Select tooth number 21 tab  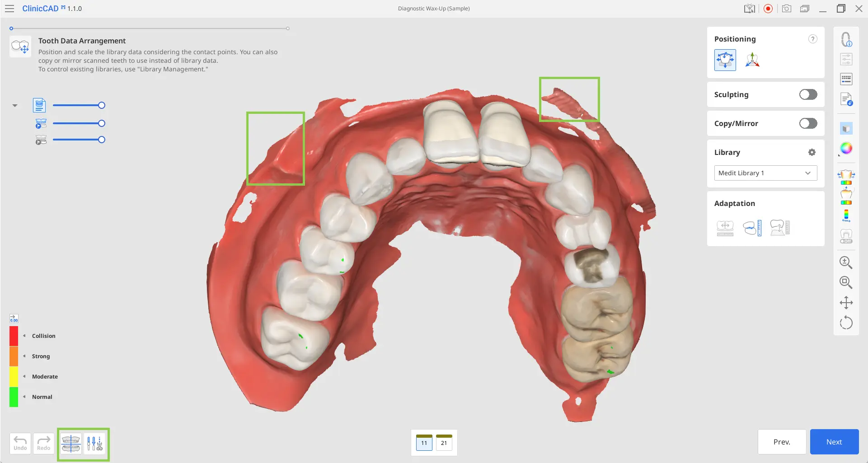point(444,443)
